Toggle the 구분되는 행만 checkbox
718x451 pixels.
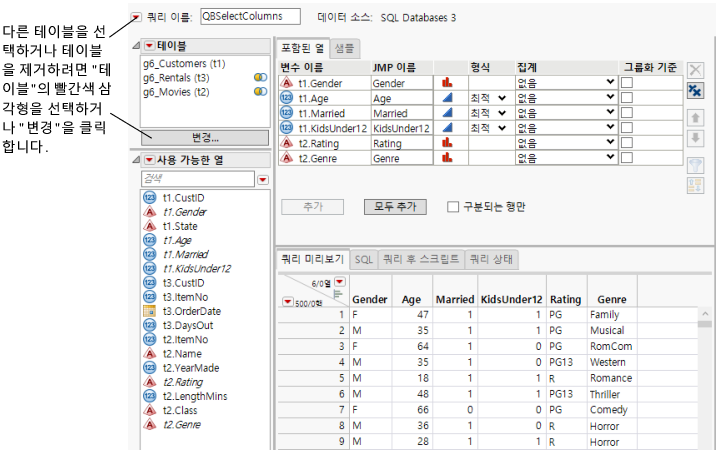point(453,207)
